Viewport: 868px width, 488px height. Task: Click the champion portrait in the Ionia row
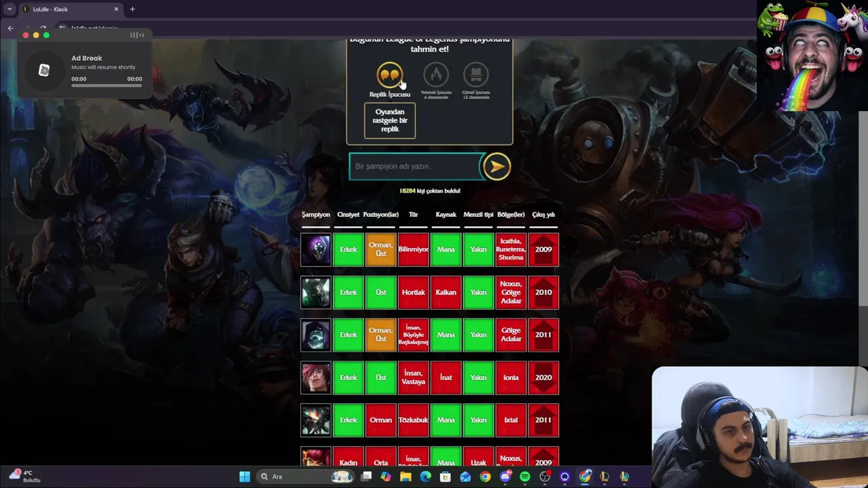tap(316, 378)
